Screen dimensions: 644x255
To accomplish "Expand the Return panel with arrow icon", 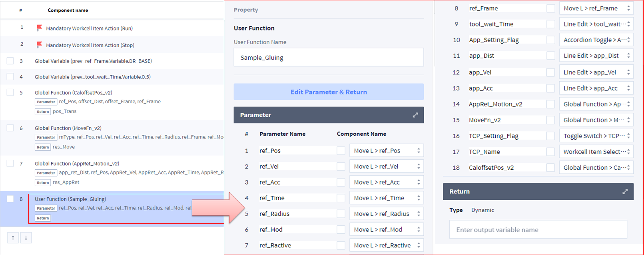I will 625,192.
